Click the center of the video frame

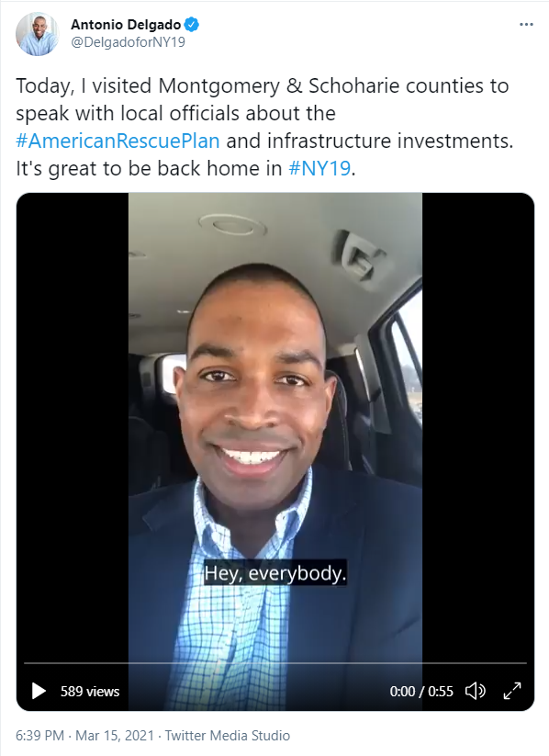(x=275, y=451)
